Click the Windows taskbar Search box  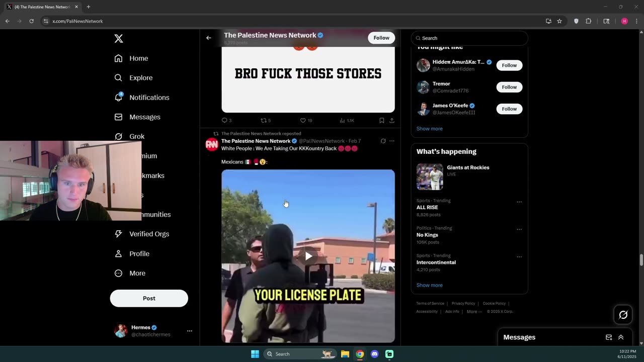pos(299,354)
